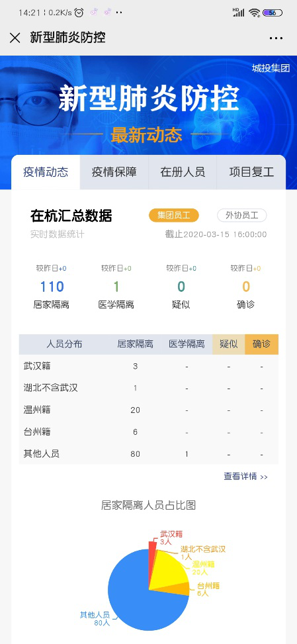Click the 疑似 column header

point(228,344)
